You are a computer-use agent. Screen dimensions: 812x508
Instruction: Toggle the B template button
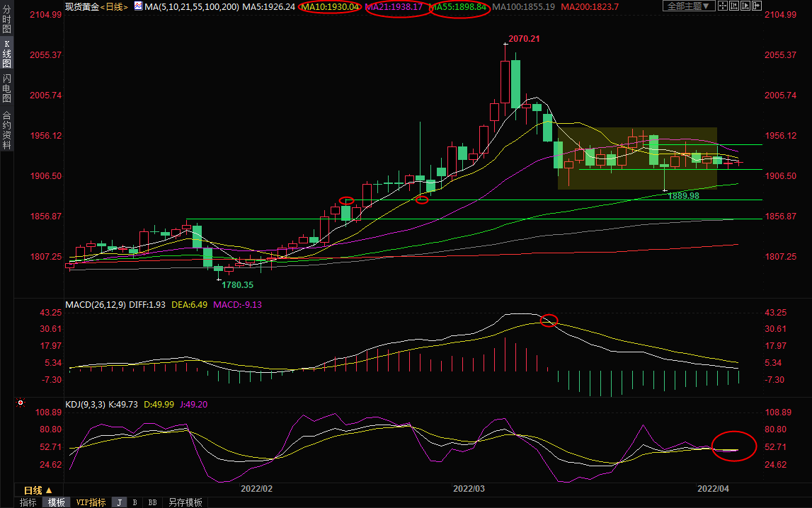pyautogui.click(x=135, y=502)
